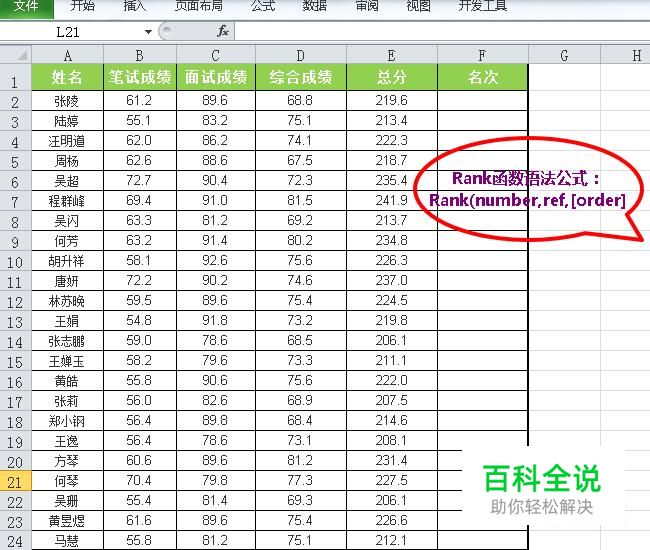The height and width of the screenshot is (550, 650).
Task: Select column D header
Action: [x=301, y=55]
